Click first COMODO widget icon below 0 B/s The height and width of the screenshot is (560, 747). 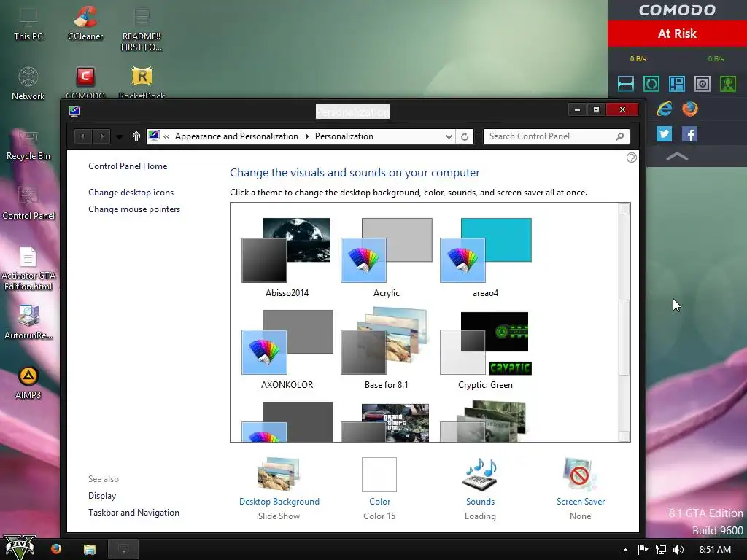[x=625, y=84]
